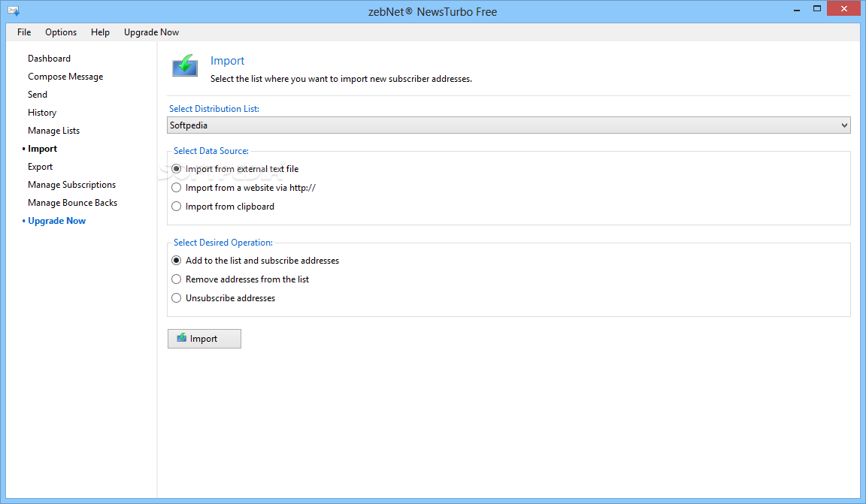Close the NewsTurbo window
Image resolution: width=866 pixels, height=504 pixels.
(x=844, y=8)
